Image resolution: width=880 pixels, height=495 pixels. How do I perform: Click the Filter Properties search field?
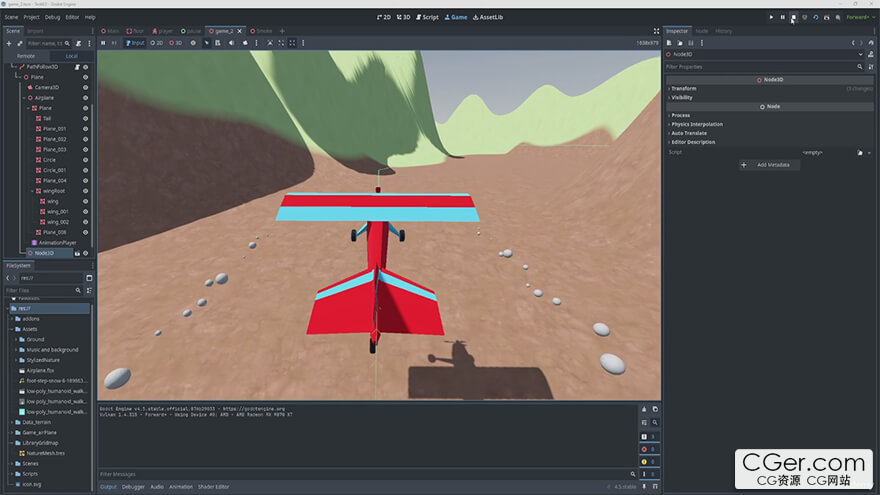pyautogui.click(x=760, y=67)
